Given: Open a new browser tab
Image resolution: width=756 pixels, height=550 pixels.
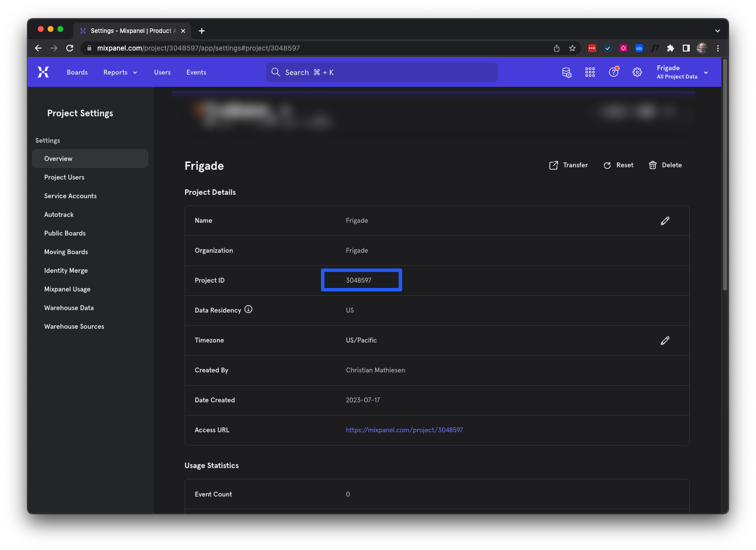Looking at the screenshot, I should pos(202,31).
